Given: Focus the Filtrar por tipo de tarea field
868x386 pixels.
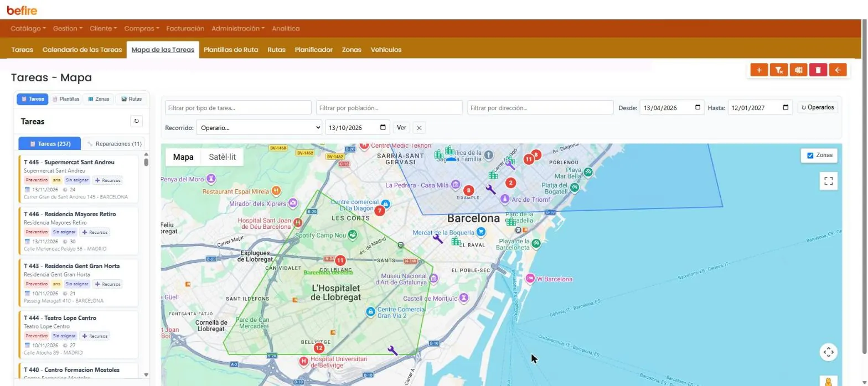Looking at the screenshot, I should pos(238,107).
